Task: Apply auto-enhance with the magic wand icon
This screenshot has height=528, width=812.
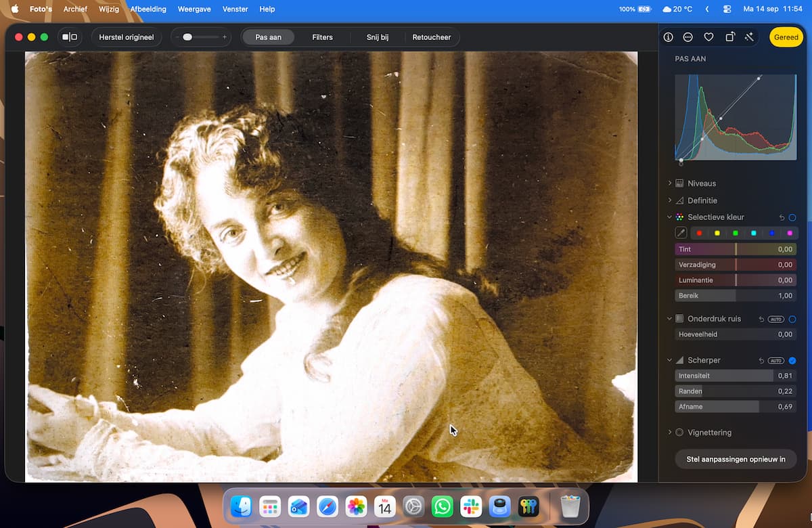Action: coord(749,37)
